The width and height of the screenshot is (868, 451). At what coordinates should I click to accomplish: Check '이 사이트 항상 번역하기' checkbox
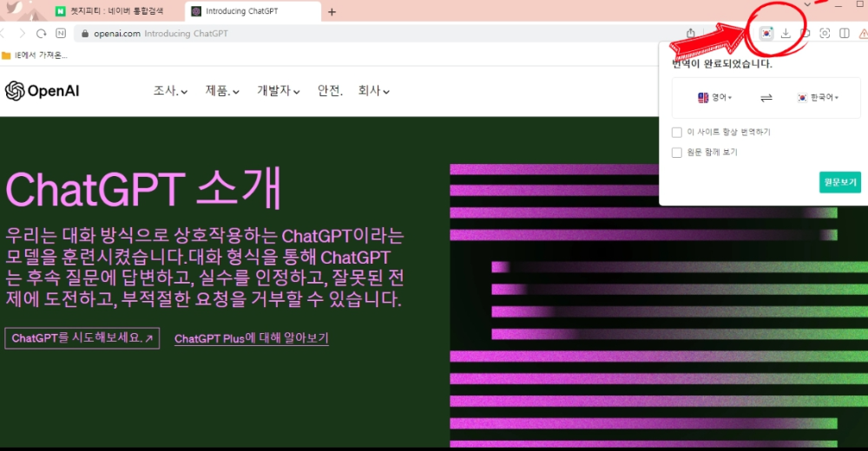click(x=676, y=132)
